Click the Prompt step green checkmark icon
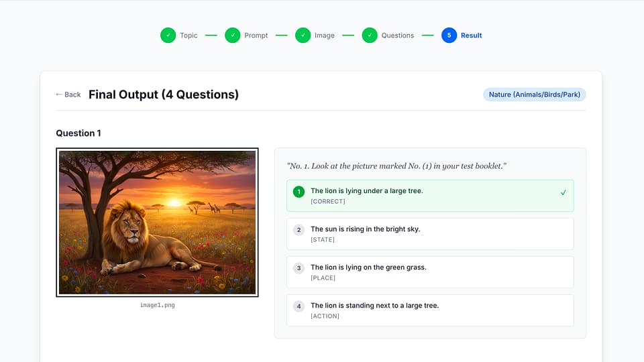Screen dimensions: 644x362 232,36
